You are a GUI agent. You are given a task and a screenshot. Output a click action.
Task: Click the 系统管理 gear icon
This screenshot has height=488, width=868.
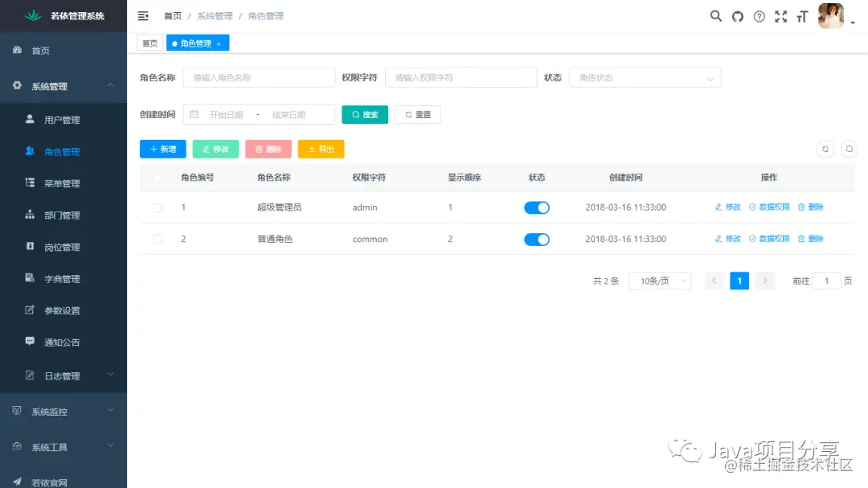[x=17, y=86]
